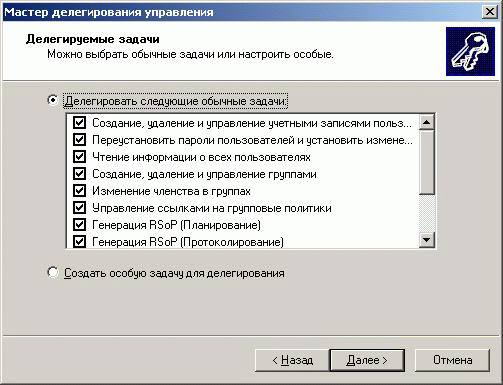Uncheck the user accounts creation and deletion task
503x385 pixels.
pos(79,123)
